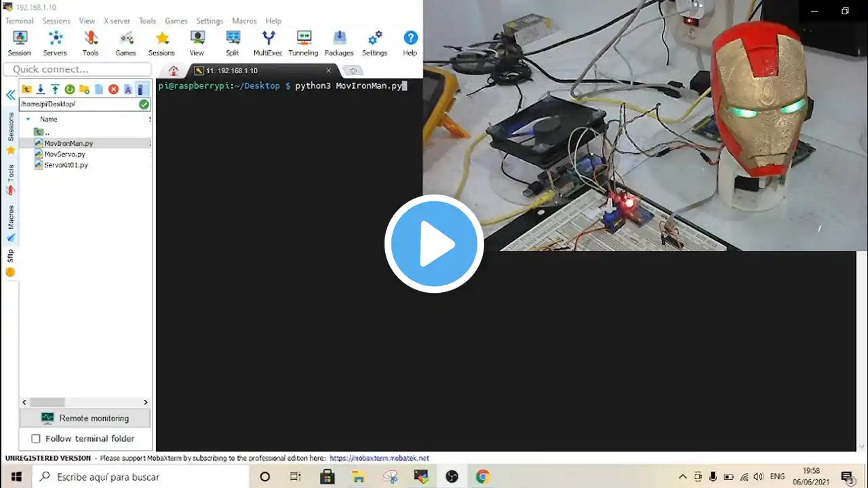The height and width of the screenshot is (488, 868).
Task: Switch to the Tools side tab
Action: click(x=10, y=179)
